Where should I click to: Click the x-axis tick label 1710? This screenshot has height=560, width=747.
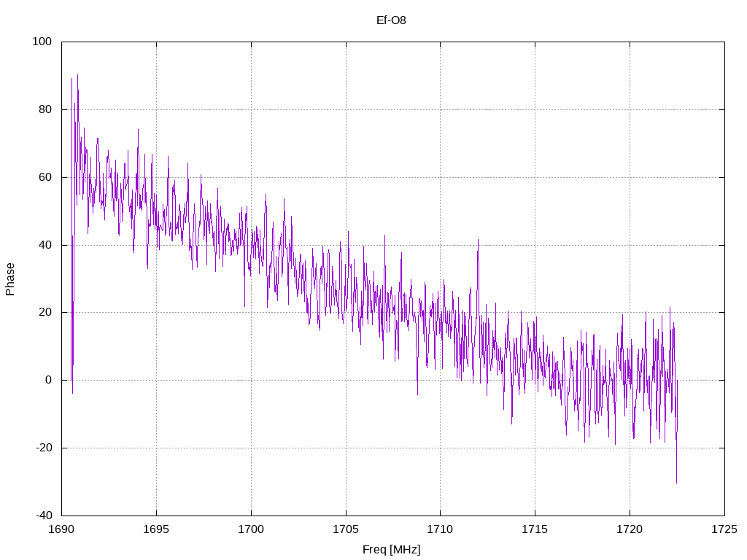click(x=440, y=529)
